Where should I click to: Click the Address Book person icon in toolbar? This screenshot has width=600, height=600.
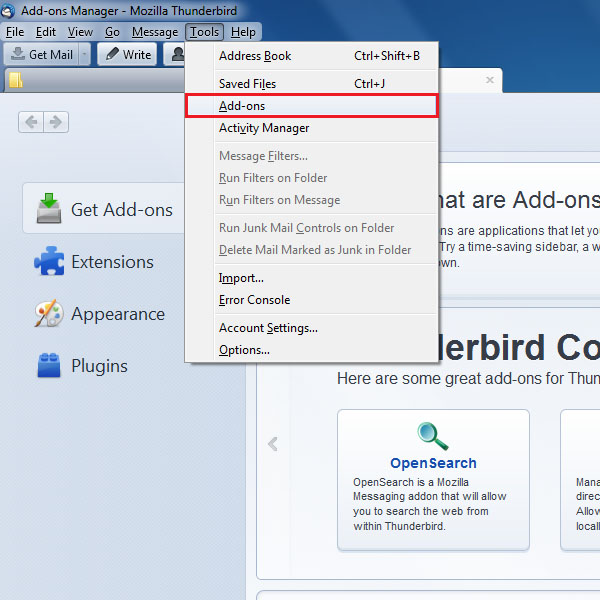(x=177, y=54)
